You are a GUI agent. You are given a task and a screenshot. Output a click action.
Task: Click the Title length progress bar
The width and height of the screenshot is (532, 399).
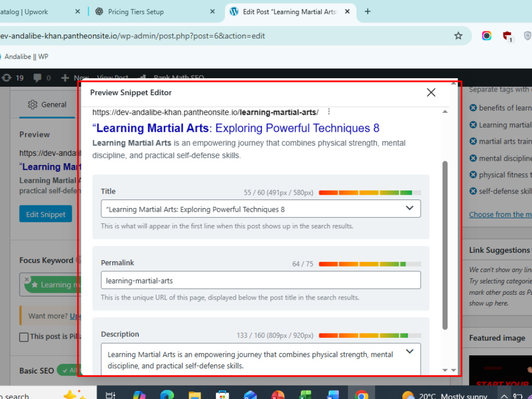tap(370, 193)
